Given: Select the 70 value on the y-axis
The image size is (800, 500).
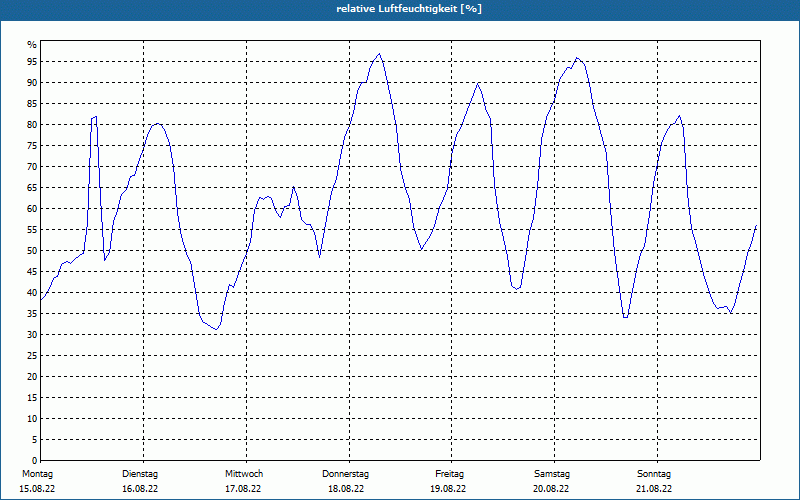Looking at the screenshot, I should pyautogui.click(x=32, y=166).
